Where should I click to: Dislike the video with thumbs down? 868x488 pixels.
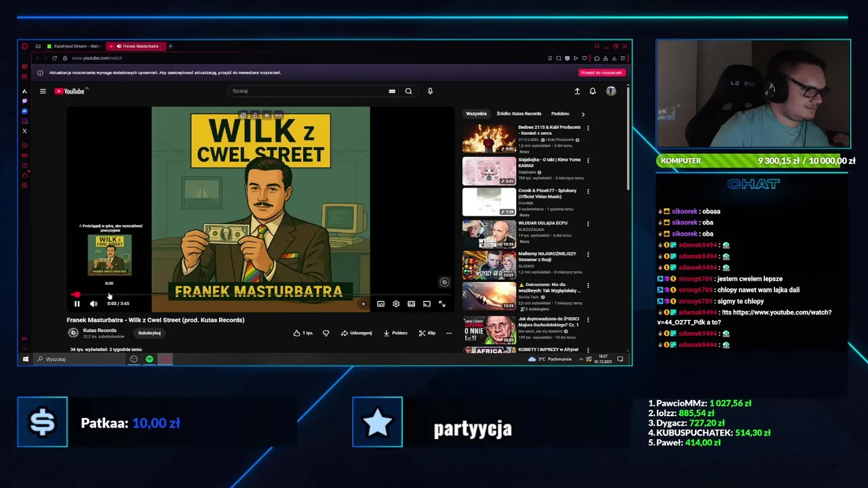coord(326,333)
